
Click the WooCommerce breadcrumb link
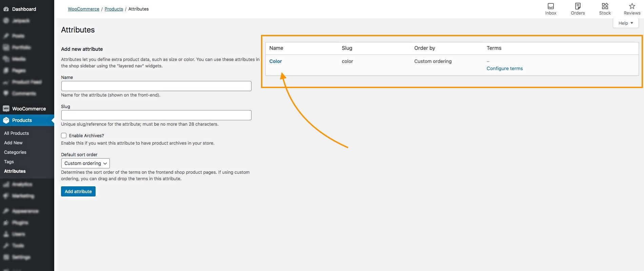point(83,9)
